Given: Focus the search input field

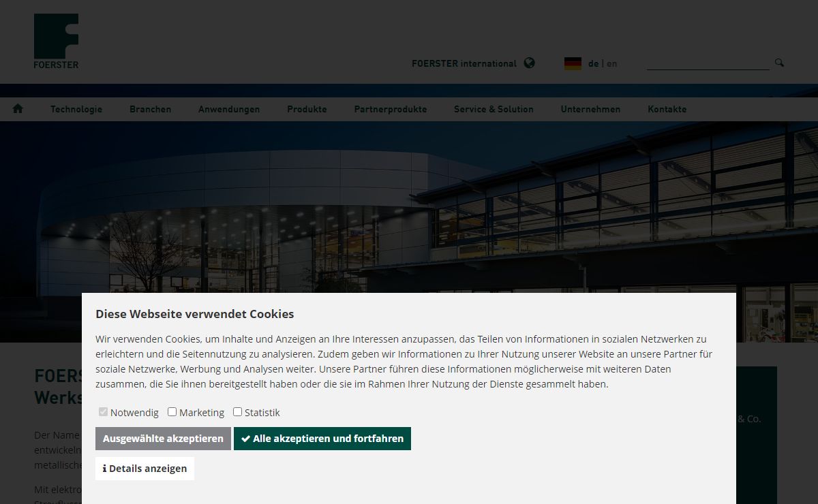Looking at the screenshot, I should pyautogui.click(x=708, y=63).
